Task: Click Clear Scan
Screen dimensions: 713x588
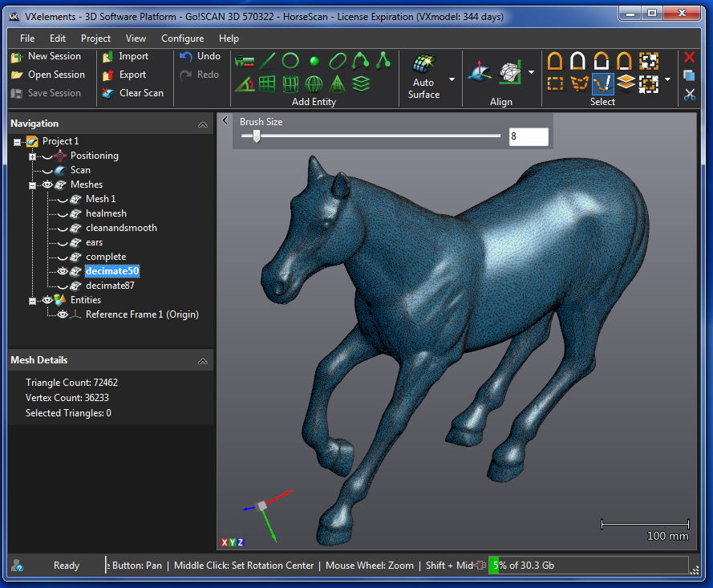Action: (133, 93)
